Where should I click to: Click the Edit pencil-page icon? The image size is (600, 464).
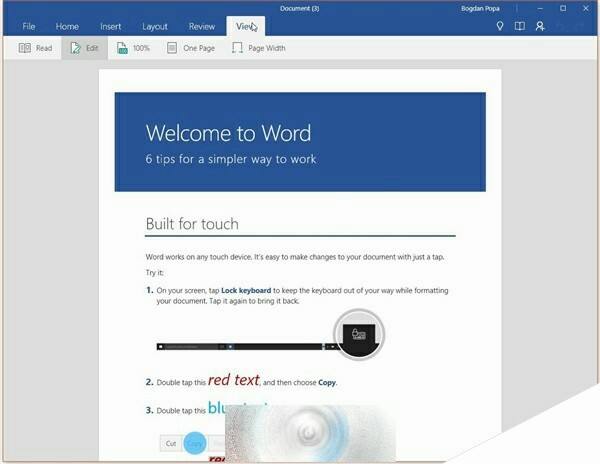(75, 48)
